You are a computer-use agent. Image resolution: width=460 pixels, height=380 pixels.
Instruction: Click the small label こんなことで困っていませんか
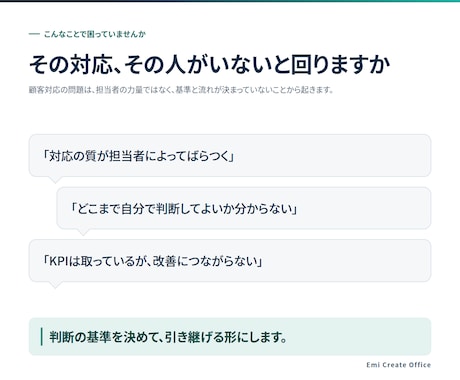click(95, 34)
